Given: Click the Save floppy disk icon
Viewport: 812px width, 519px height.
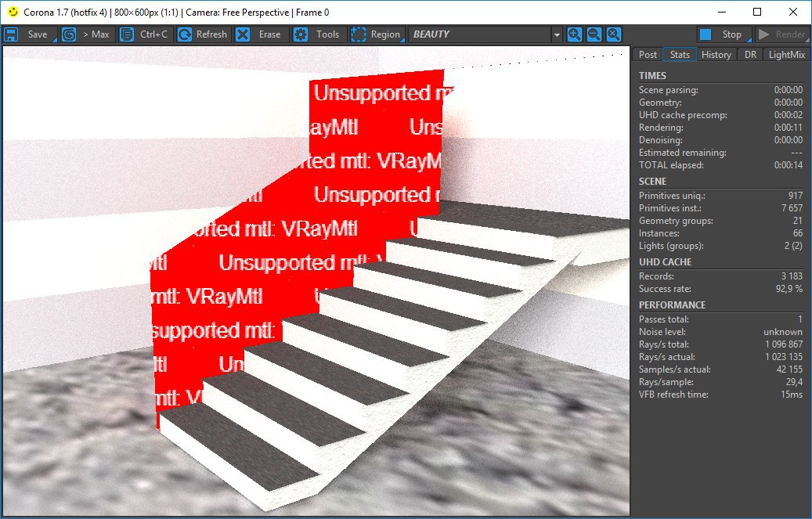Looking at the screenshot, I should [11, 34].
